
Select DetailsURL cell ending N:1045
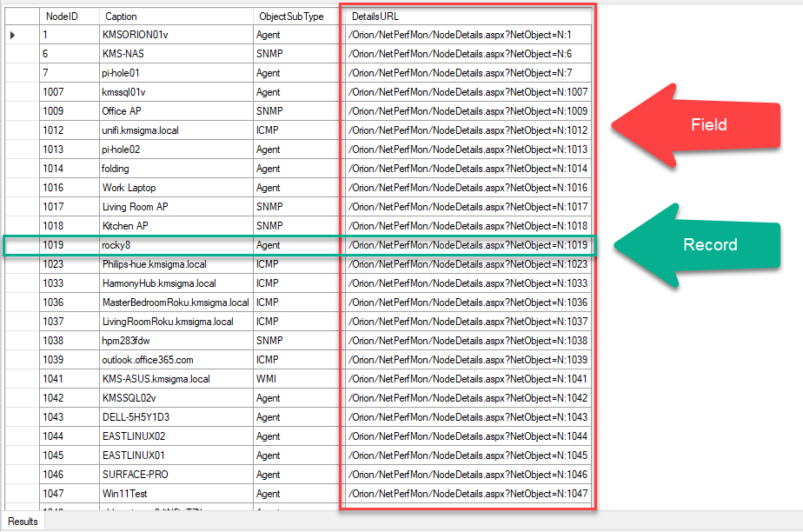pos(468,456)
